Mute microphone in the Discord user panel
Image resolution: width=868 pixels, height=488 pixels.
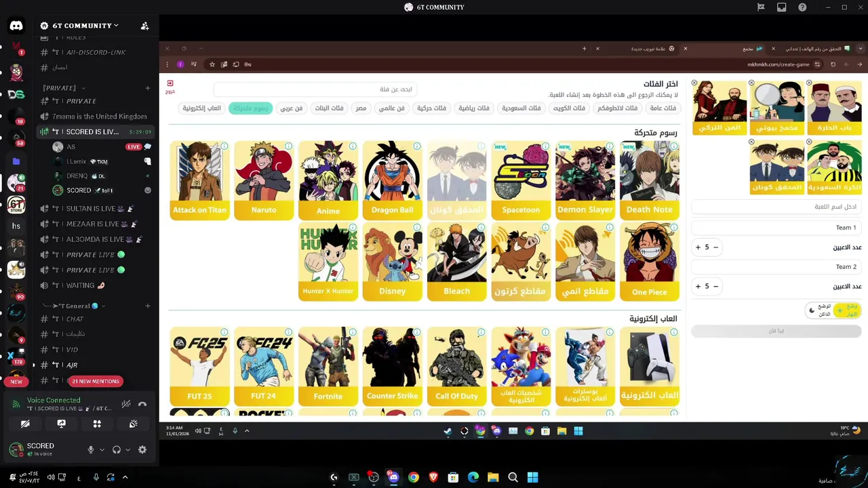tap(90, 449)
